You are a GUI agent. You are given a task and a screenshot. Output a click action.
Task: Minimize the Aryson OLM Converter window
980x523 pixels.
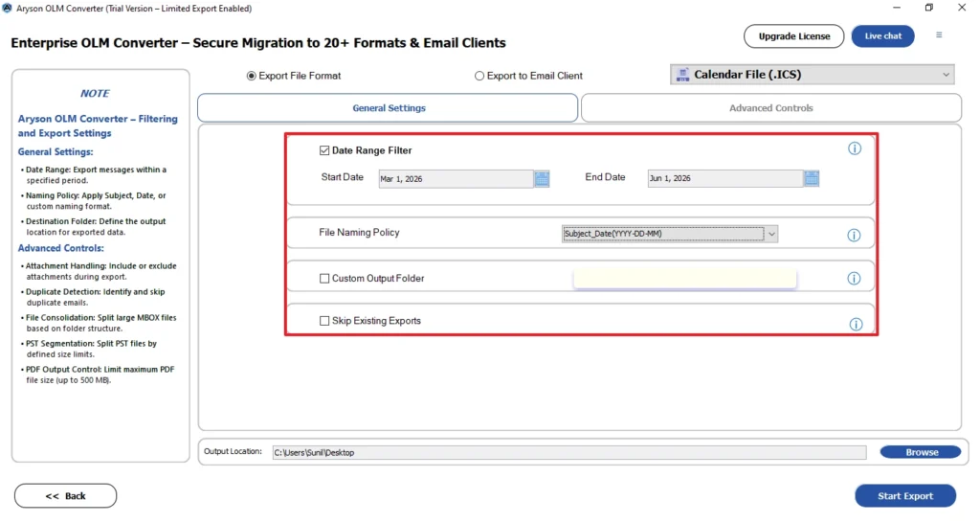coord(896,8)
